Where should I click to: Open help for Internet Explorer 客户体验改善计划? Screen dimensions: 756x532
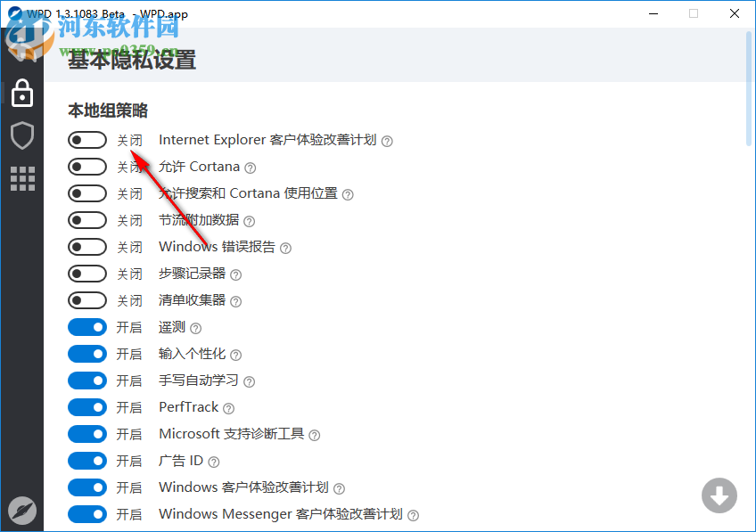pos(387,140)
